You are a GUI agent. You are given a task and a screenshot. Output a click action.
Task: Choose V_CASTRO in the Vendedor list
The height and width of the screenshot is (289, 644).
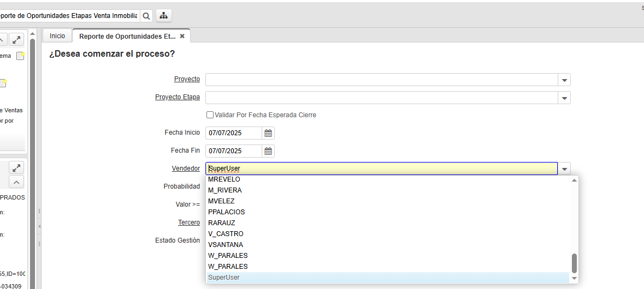pos(226,234)
